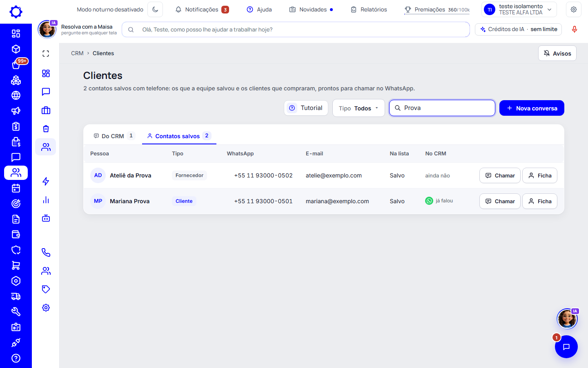Open Notificações in the top bar
This screenshot has height=368, width=588.
click(202, 9)
